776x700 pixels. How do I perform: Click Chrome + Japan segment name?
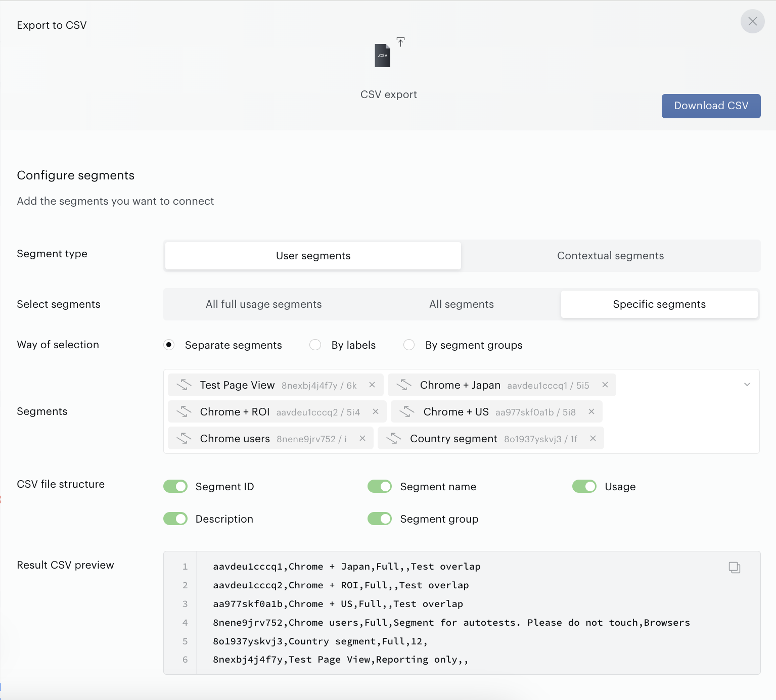click(x=460, y=385)
